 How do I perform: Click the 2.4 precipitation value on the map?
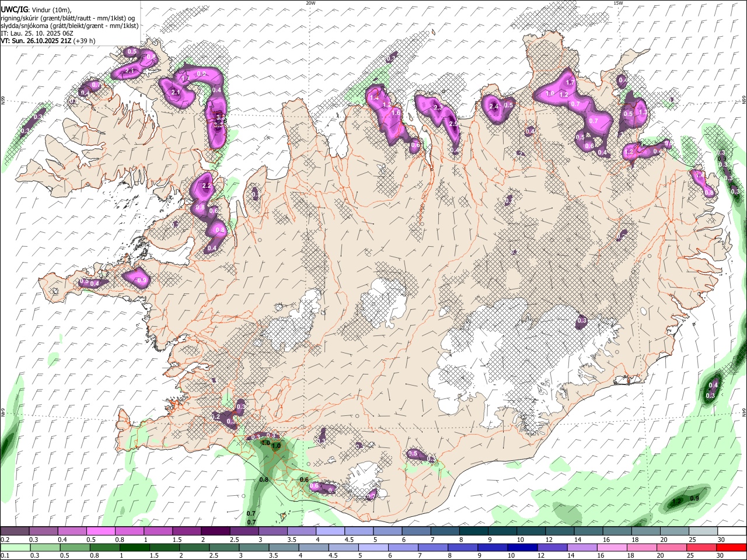tap(494, 107)
